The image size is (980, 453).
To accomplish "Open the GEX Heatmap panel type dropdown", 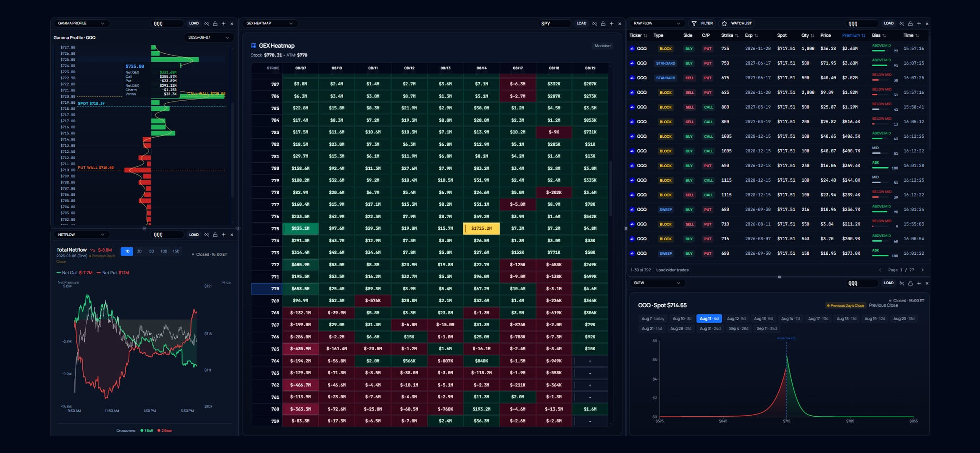I will [270, 24].
